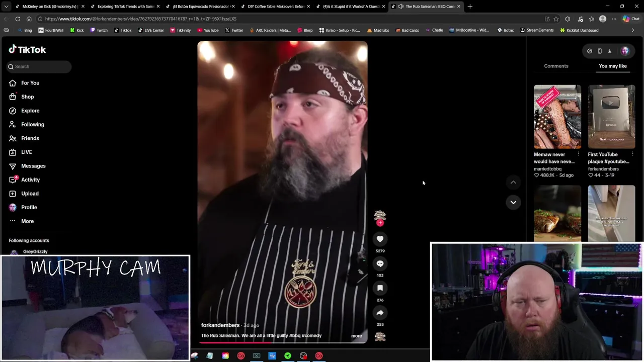Switch to McKinley on Kick tab
The width and height of the screenshot is (644, 362).
click(x=49, y=7)
